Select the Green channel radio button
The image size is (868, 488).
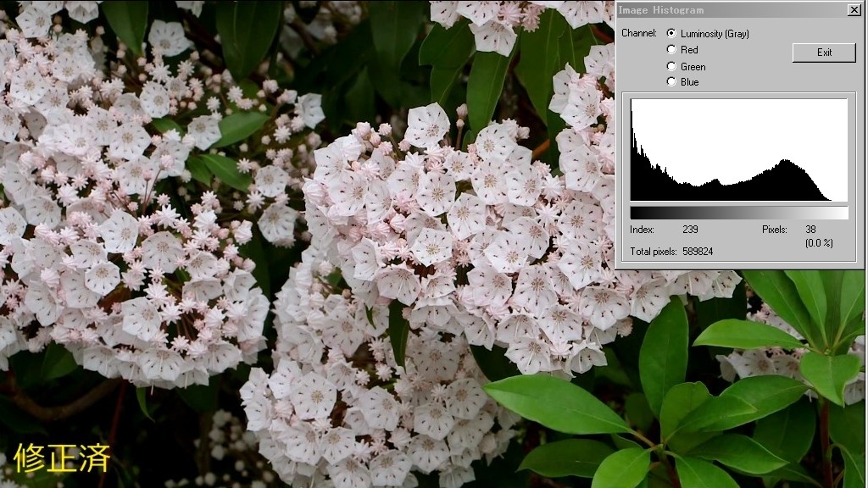point(671,66)
